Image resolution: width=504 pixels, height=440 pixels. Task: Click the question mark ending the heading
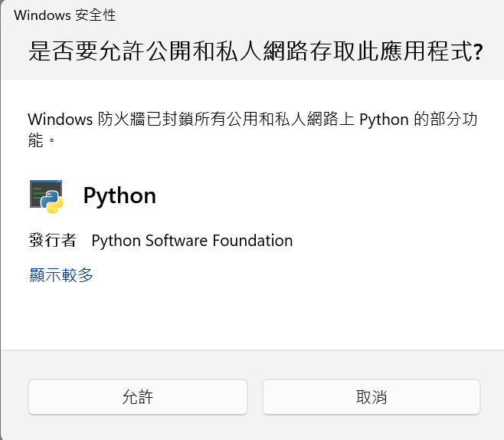pyautogui.click(x=478, y=52)
